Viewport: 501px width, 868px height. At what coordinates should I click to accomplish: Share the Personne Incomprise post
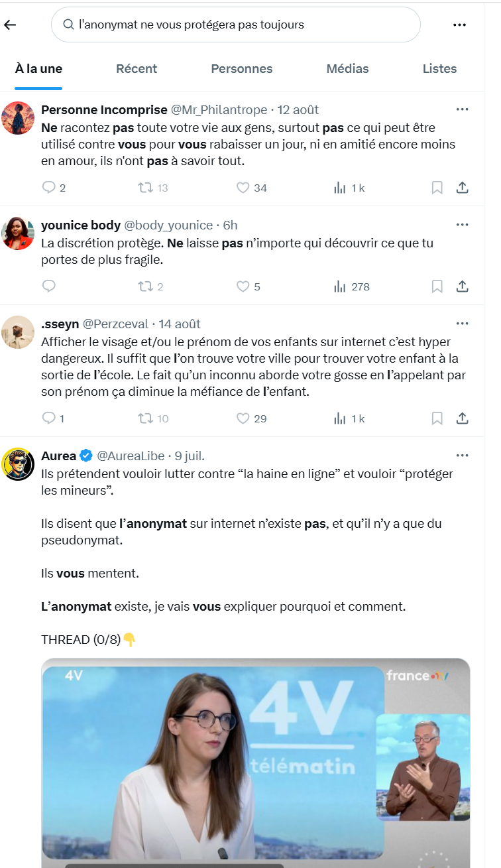pos(463,188)
